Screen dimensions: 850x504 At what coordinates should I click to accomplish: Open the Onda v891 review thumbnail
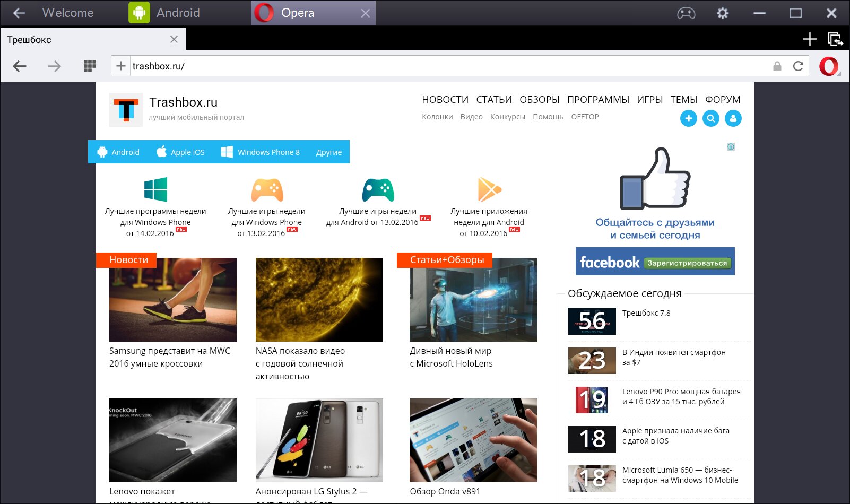473,440
